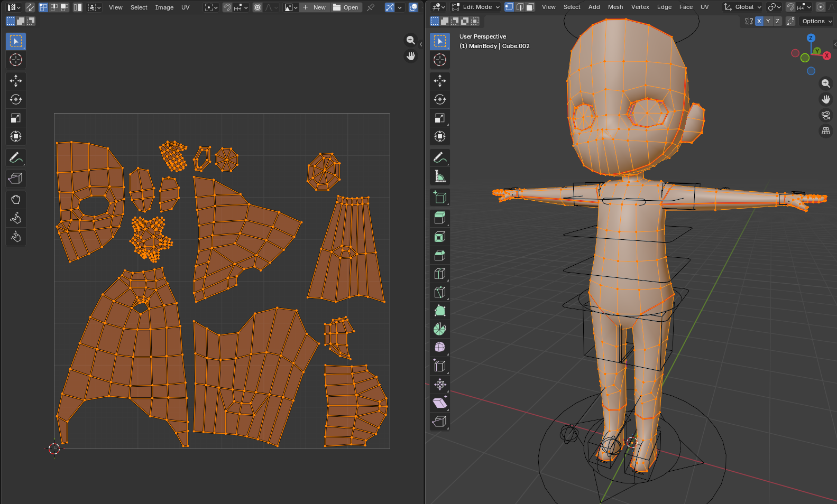The image size is (837, 504).
Task: Click the blue Z axis on the navigation gizmo
Action: (811, 38)
